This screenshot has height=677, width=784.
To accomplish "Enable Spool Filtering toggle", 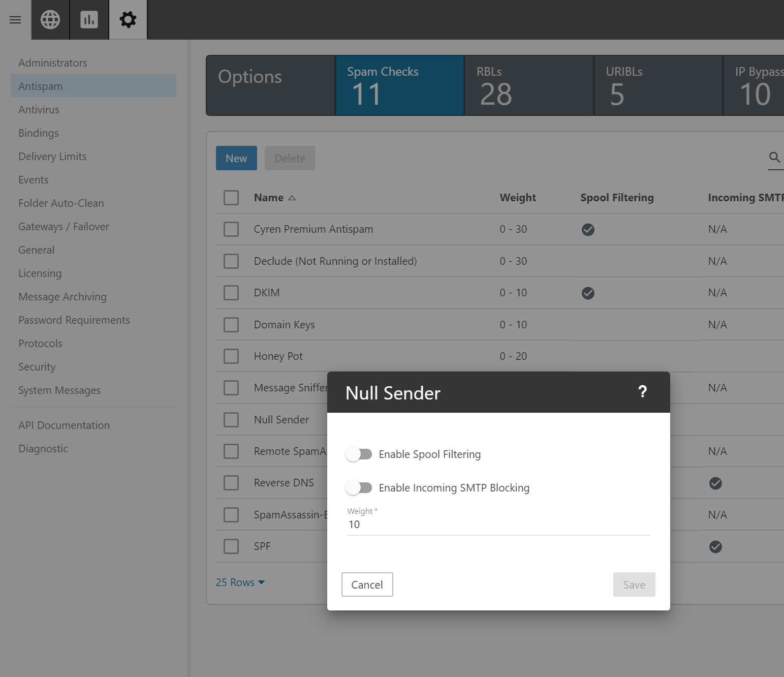I will 359,454.
